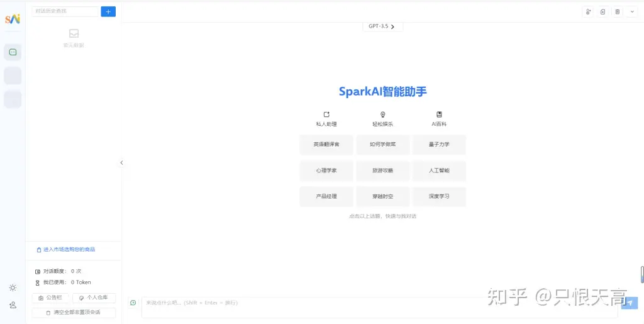The height and width of the screenshot is (324, 644).
Task: Focus the conversation history search field
Action: 65,11
